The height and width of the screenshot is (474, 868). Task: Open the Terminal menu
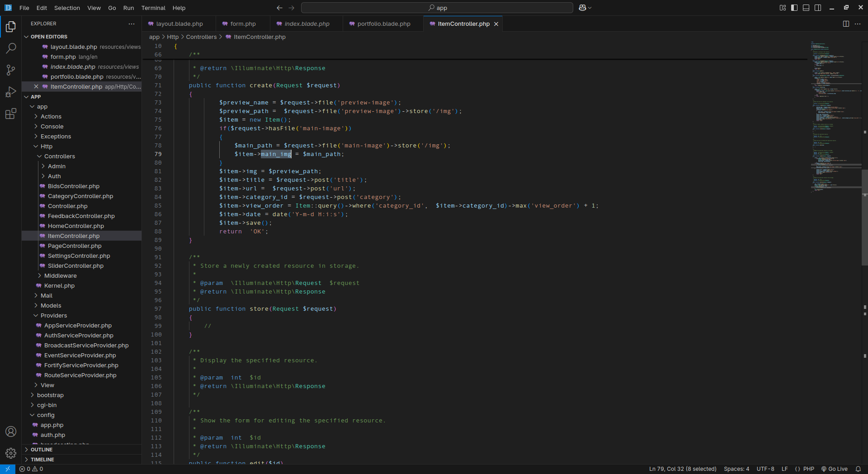153,8
